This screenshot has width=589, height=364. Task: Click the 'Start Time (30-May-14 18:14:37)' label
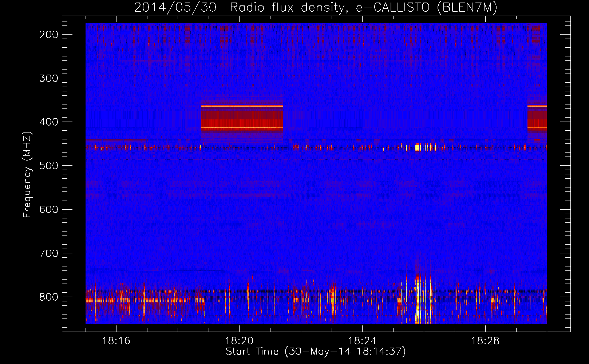click(x=315, y=352)
